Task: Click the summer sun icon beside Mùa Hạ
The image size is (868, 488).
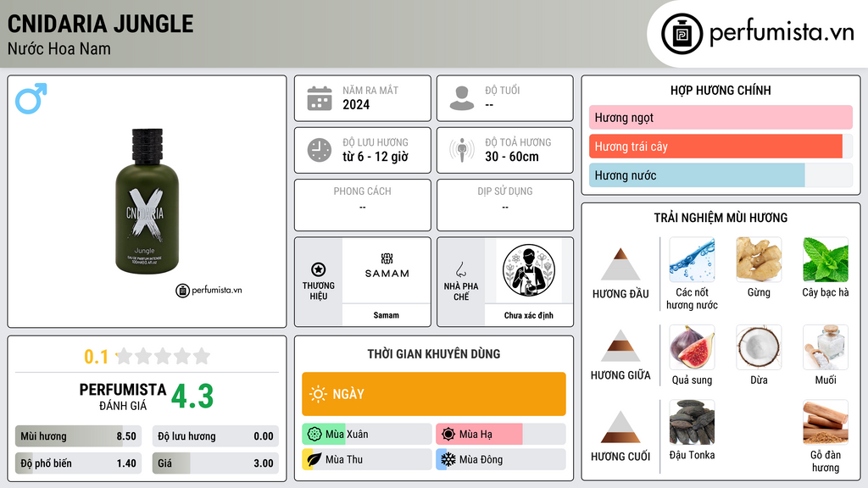Action: (x=448, y=435)
